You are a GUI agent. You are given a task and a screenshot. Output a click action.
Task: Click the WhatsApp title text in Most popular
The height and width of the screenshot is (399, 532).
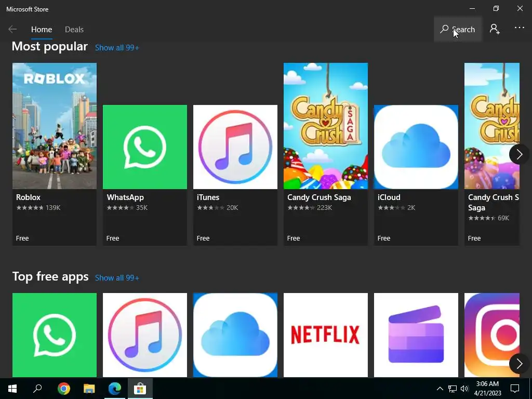point(125,197)
